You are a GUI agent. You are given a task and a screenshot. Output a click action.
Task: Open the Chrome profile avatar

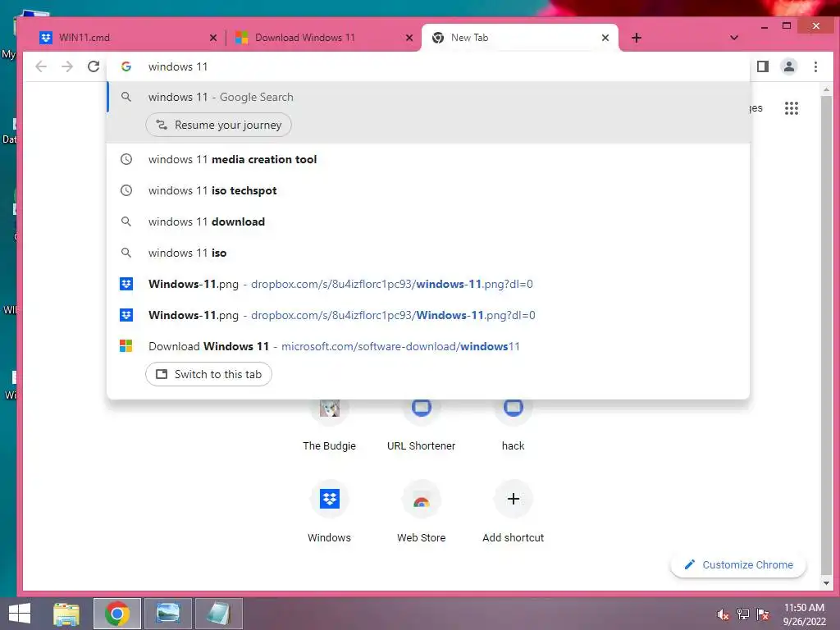click(x=789, y=66)
